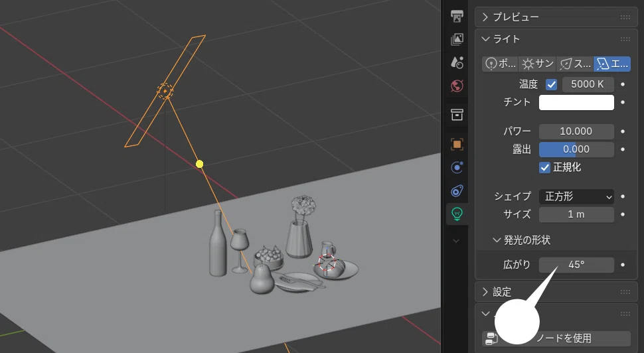Click the サイズ 1 m field
Image resolution: width=644 pixels, height=353 pixels.
[576, 214]
